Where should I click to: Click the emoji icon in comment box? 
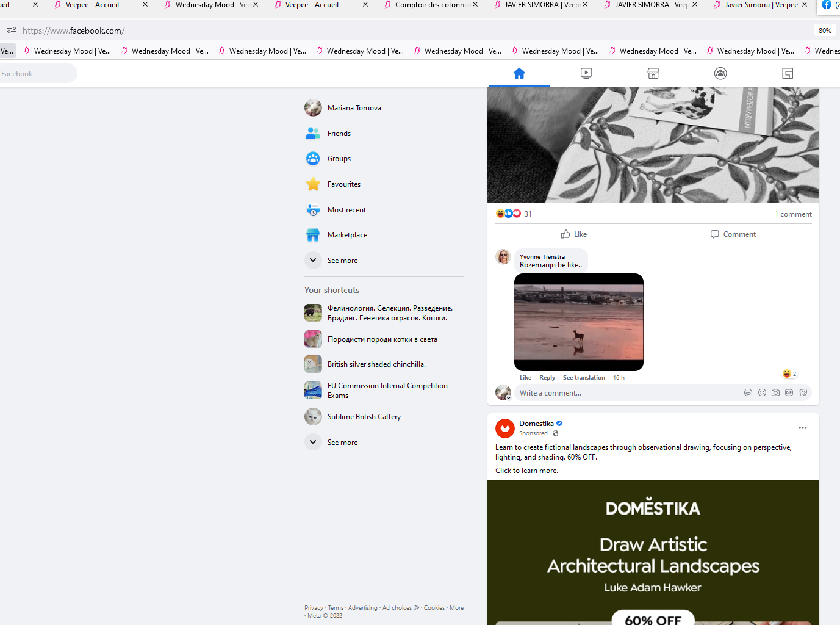762,393
